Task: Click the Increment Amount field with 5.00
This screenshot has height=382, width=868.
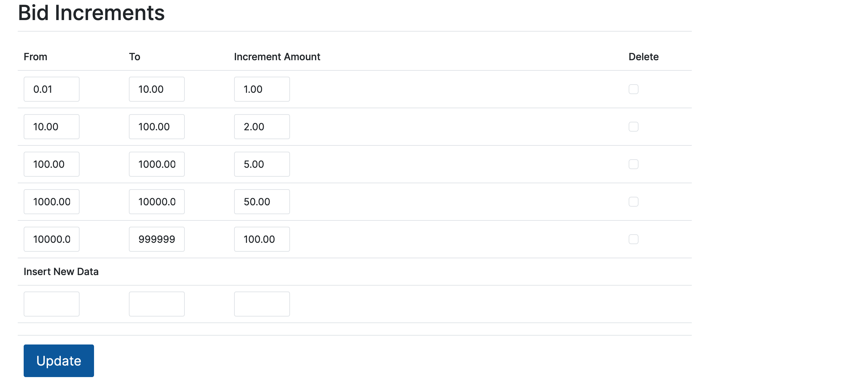Action: 262,164
